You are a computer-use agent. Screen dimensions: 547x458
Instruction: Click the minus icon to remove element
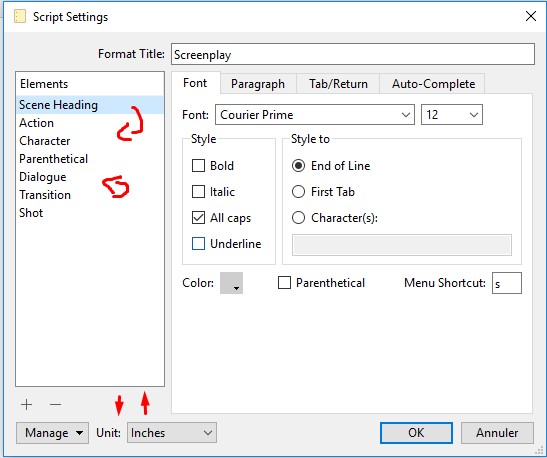55,405
